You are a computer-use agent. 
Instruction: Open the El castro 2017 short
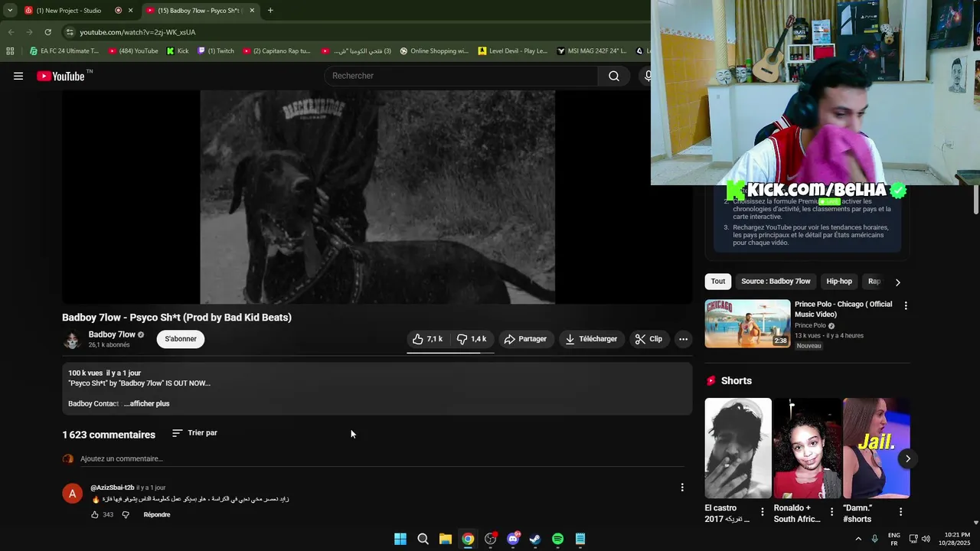pyautogui.click(x=738, y=448)
